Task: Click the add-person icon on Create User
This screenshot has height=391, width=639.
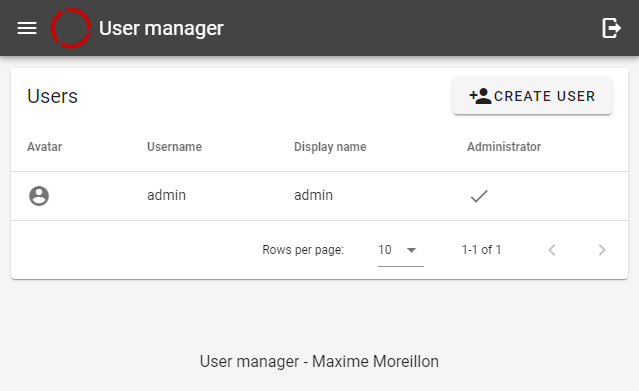Action: (x=480, y=96)
